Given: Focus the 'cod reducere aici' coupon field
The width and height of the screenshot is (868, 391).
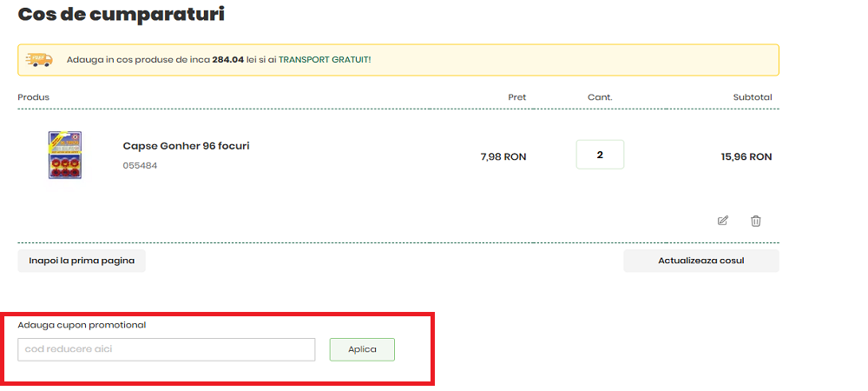Looking at the screenshot, I should coord(167,349).
